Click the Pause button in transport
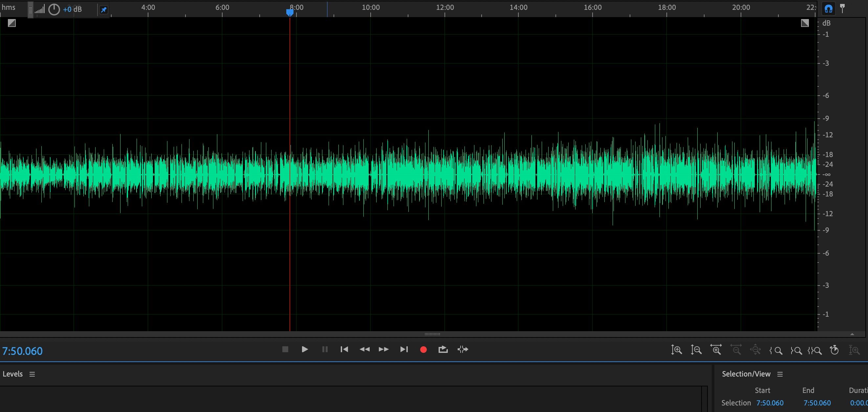The height and width of the screenshot is (412, 868). (325, 349)
